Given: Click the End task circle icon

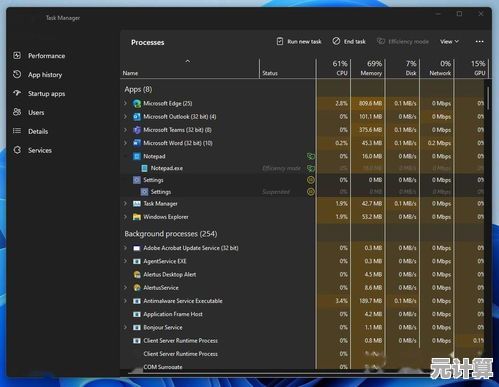Looking at the screenshot, I should click(x=336, y=41).
